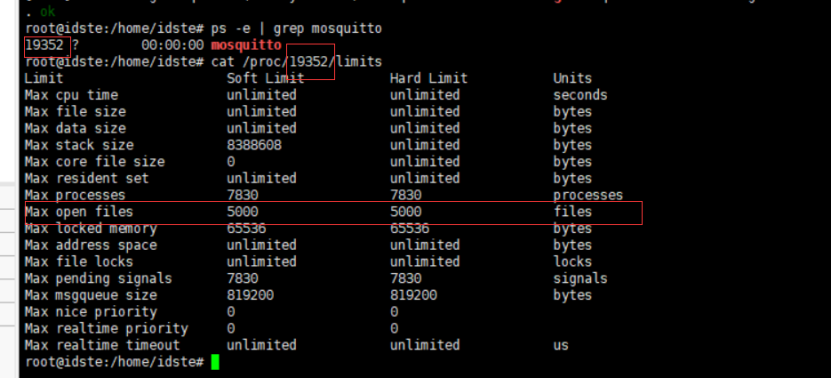Select the 'Max processes' row label
This screenshot has width=831, height=378.
[x=75, y=195]
